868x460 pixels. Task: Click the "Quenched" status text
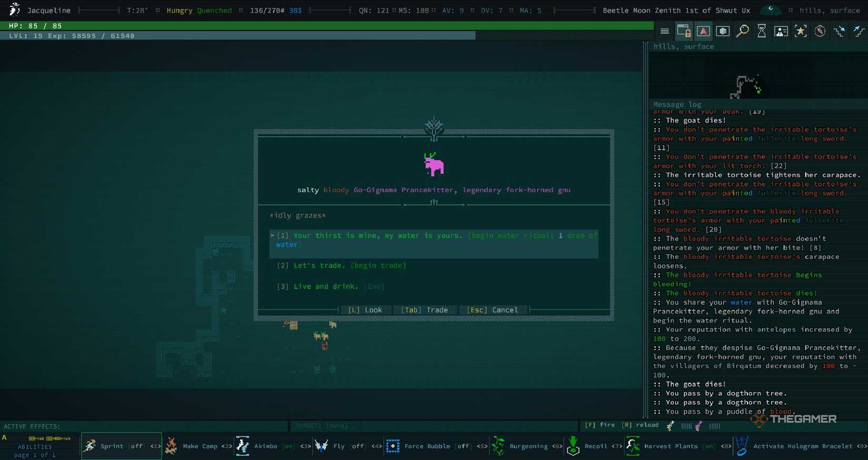coord(214,10)
